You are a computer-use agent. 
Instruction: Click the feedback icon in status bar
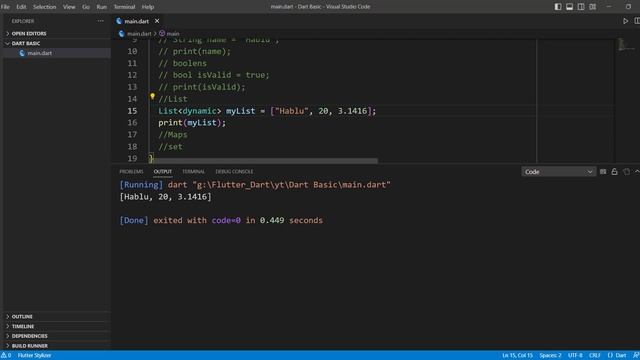[x=636, y=356]
